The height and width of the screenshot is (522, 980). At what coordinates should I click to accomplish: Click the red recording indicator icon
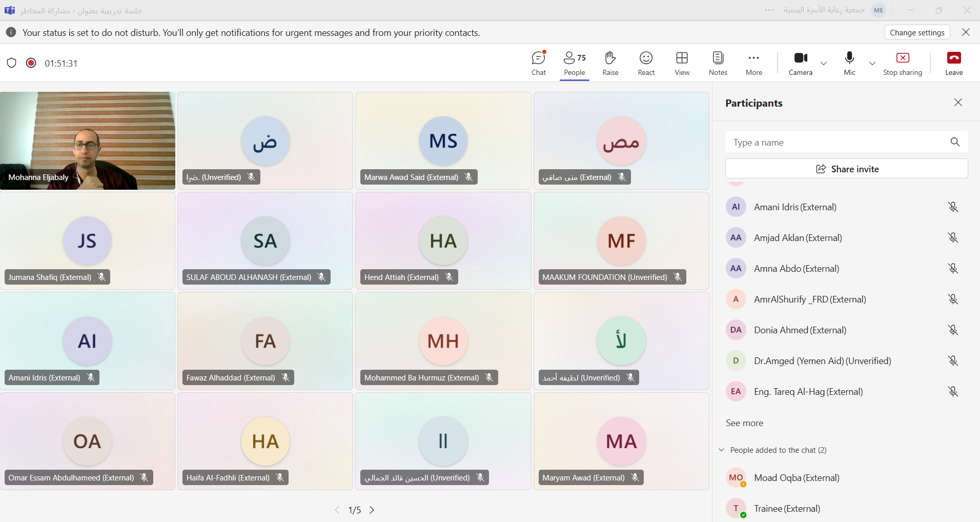[31, 63]
